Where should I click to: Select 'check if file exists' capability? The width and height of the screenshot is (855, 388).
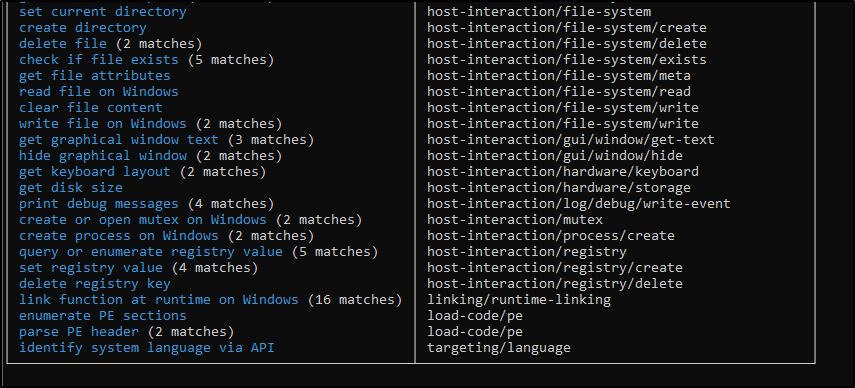pos(99,59)
